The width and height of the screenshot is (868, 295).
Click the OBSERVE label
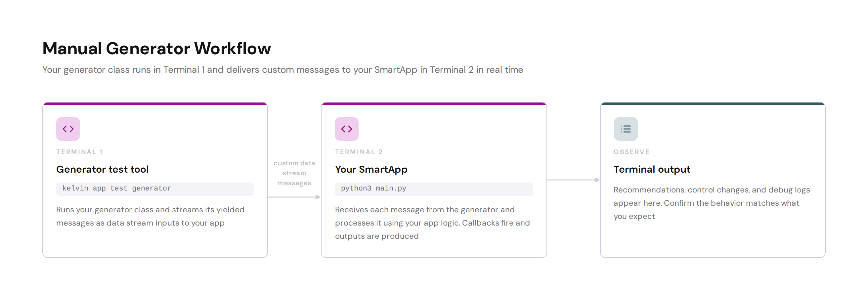(x=631, y=152)
